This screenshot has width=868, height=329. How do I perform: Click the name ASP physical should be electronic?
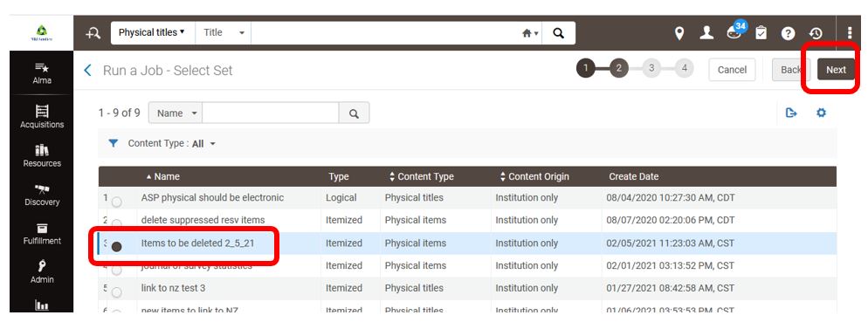pyautogui.click(x=212, y=197)
